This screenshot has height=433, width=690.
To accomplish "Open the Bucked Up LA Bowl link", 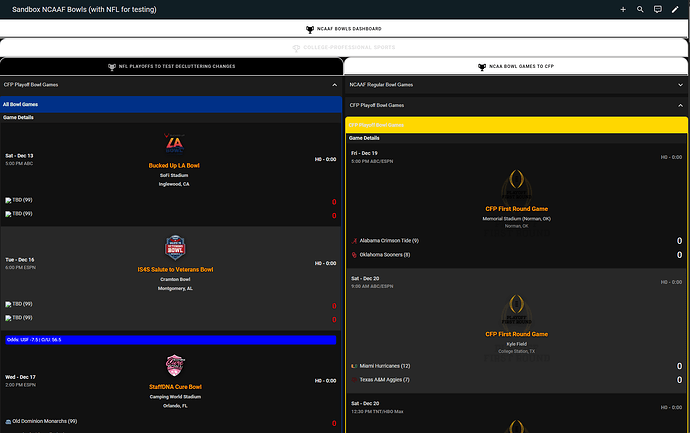I will 174,166.
